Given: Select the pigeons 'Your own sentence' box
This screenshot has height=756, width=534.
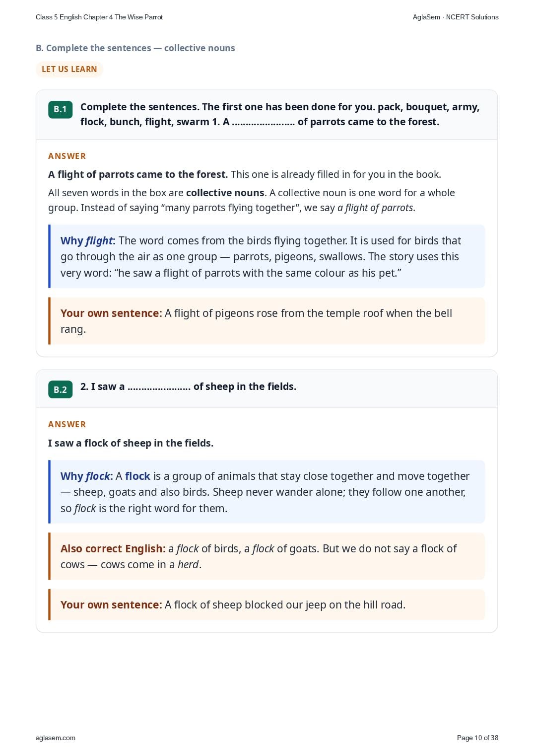Looking at the screenshot, I should pyautogui.click(x=267, y=321).
